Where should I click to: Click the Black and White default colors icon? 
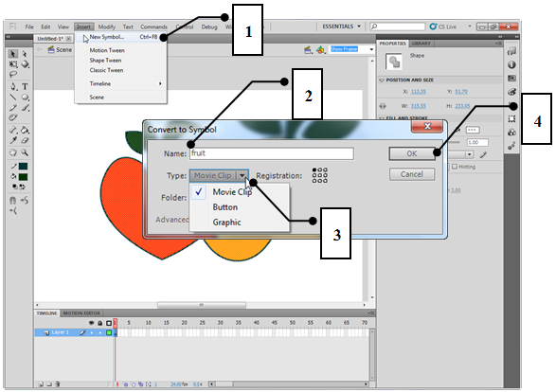(x=15, y=187)
